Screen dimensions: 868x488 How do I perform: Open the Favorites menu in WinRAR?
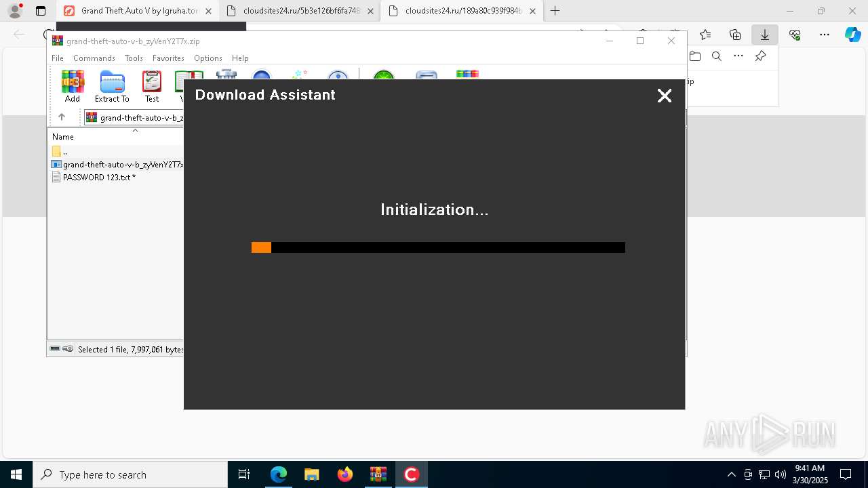[x=168, y=58]
